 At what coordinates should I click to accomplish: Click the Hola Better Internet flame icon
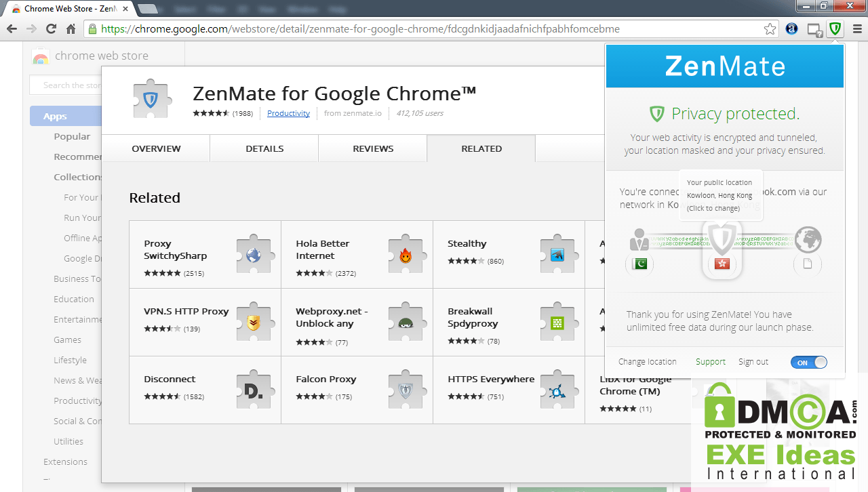(x=405, y=255)
